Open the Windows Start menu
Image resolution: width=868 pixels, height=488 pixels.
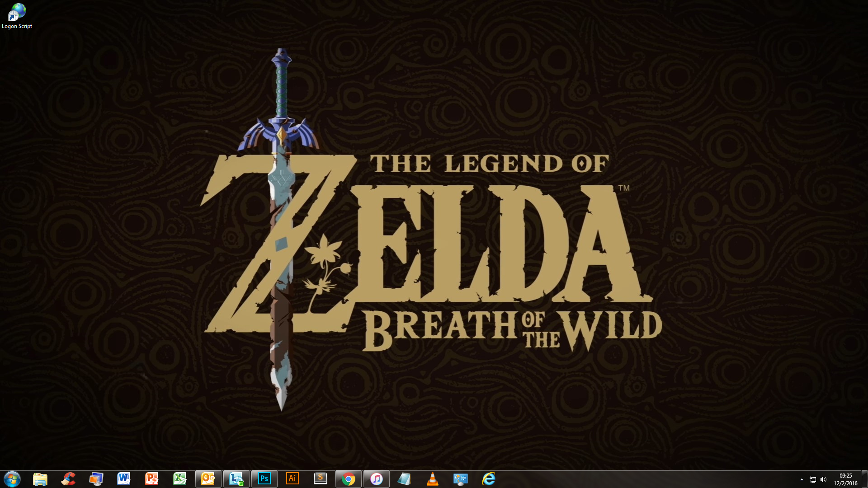(12, 479)
